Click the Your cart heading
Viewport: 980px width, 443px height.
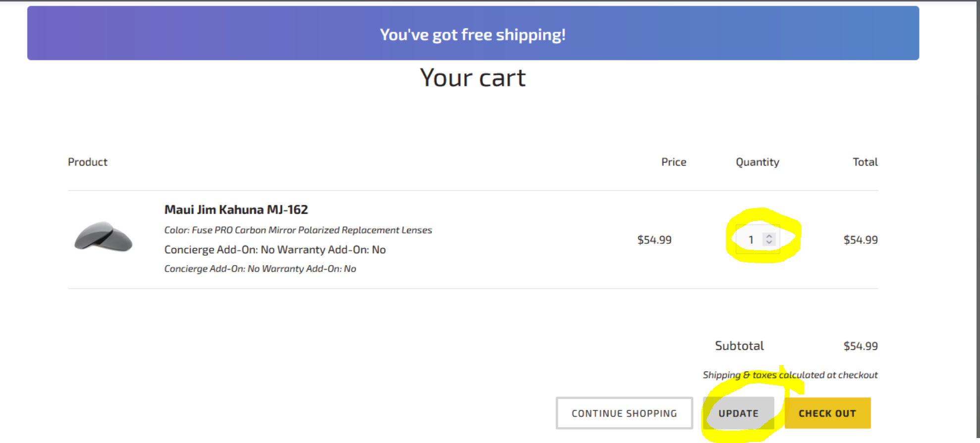473,78
